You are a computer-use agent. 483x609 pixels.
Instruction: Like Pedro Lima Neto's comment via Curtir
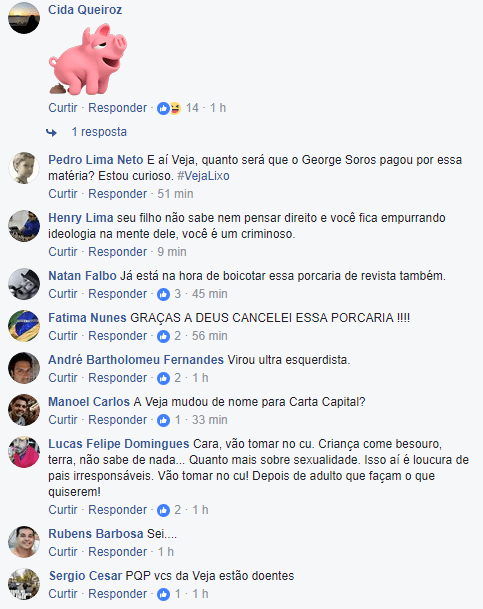click(x=63, y=194)
